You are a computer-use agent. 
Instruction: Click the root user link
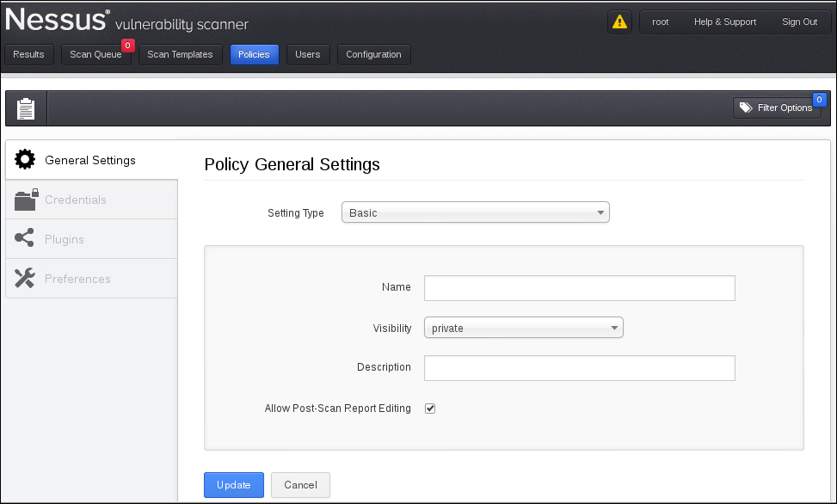[x=661, y=22]
